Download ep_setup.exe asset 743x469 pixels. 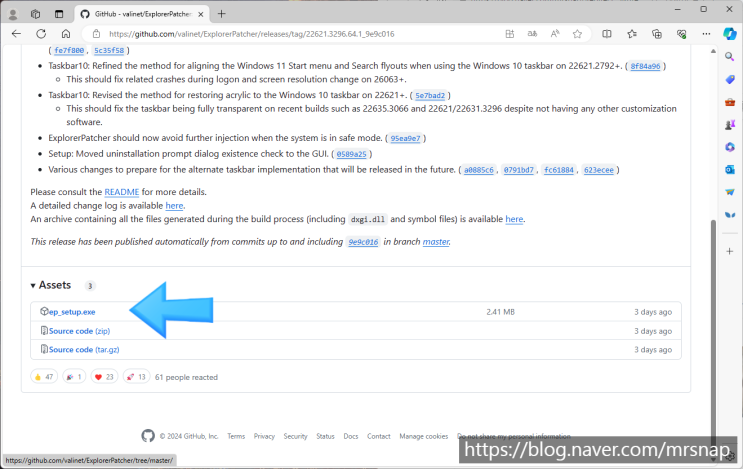[72, 312]
